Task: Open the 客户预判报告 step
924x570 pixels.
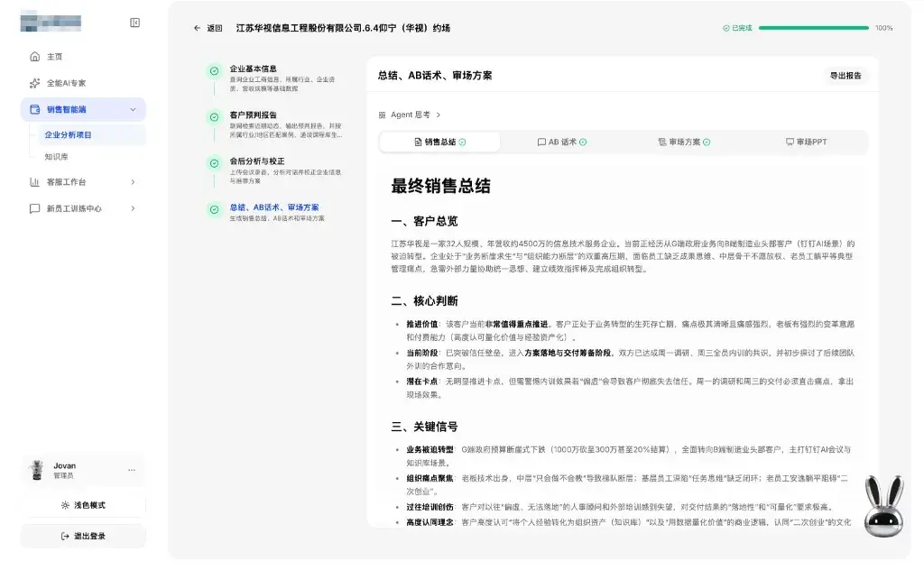Action: 274,124
